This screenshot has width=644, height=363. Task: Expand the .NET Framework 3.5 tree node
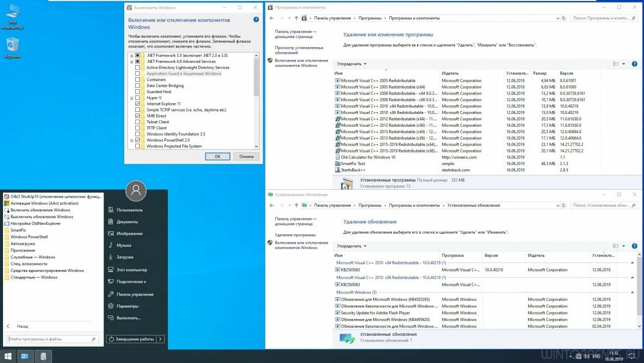pos(132,55)
